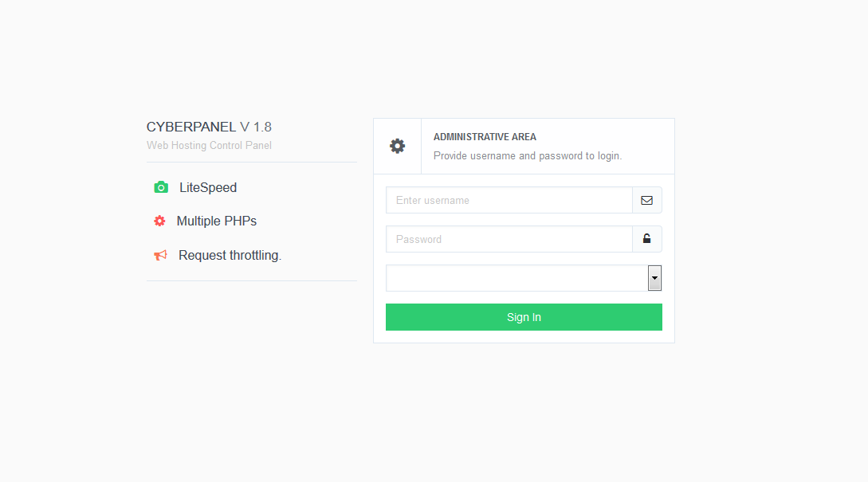This screenshot has width=868, height=482.
Task: Click the padlock icon beside password field
Action: pyautogui.click(x=646, y=238)
